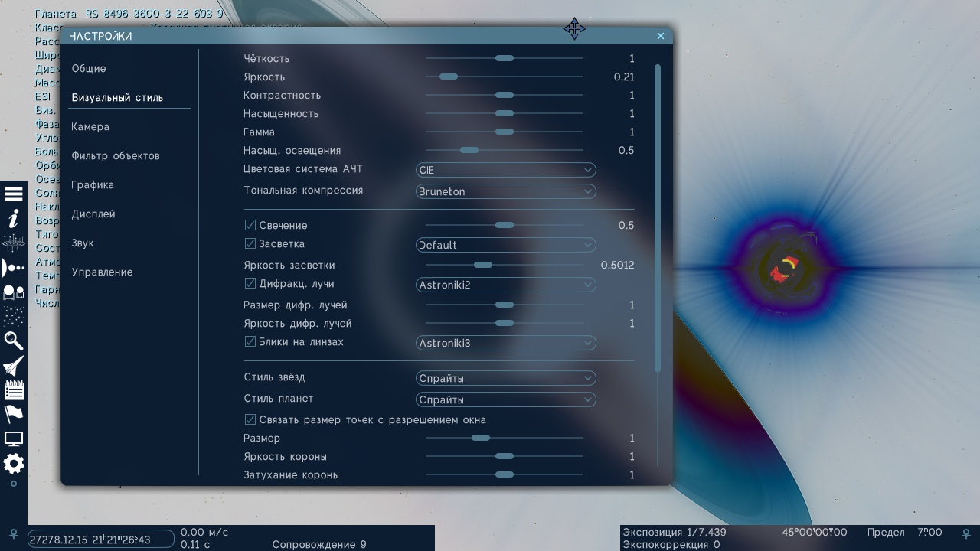Select the Камера settings tab
The width and height of the screenshot is (980, 551).
[90, 127]
